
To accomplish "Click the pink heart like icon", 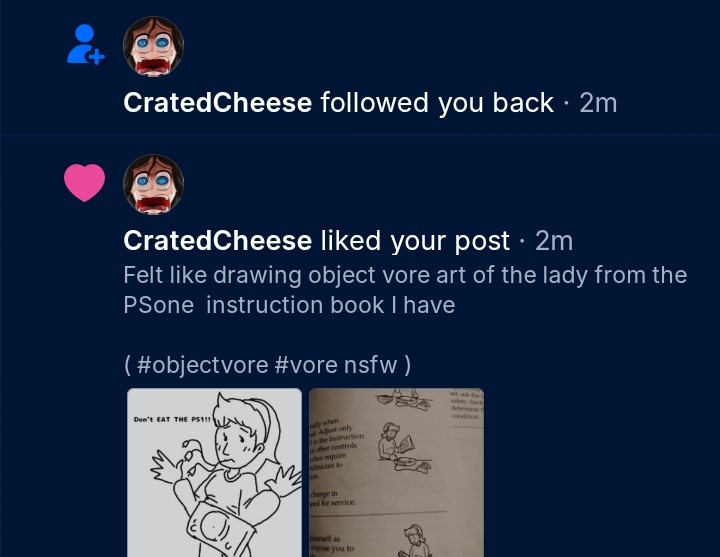I will click(x=84, y=182).
